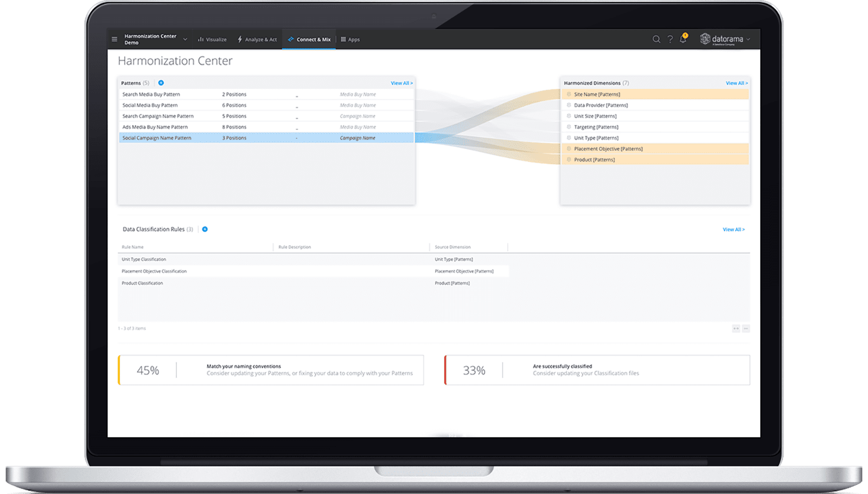868x494 pixels.
Task: Click Unit Type [Patterns] source dimension cell
Action: [454, 259]
